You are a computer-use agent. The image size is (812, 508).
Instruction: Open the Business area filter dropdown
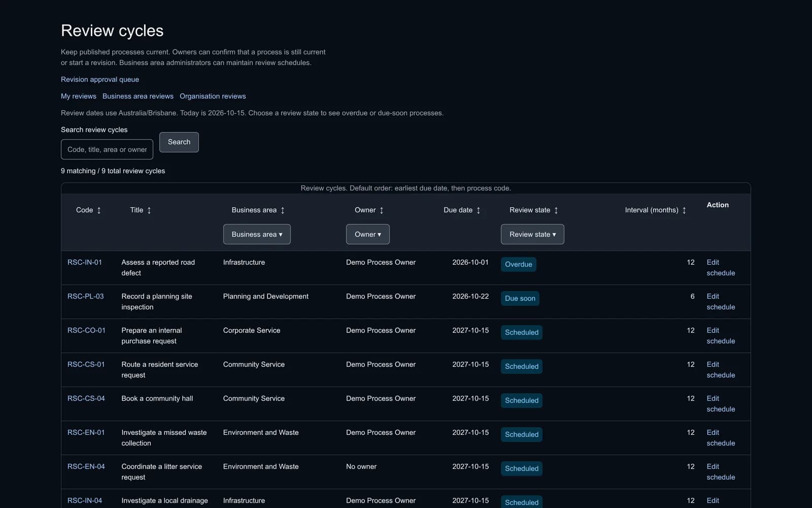[257, 234]
